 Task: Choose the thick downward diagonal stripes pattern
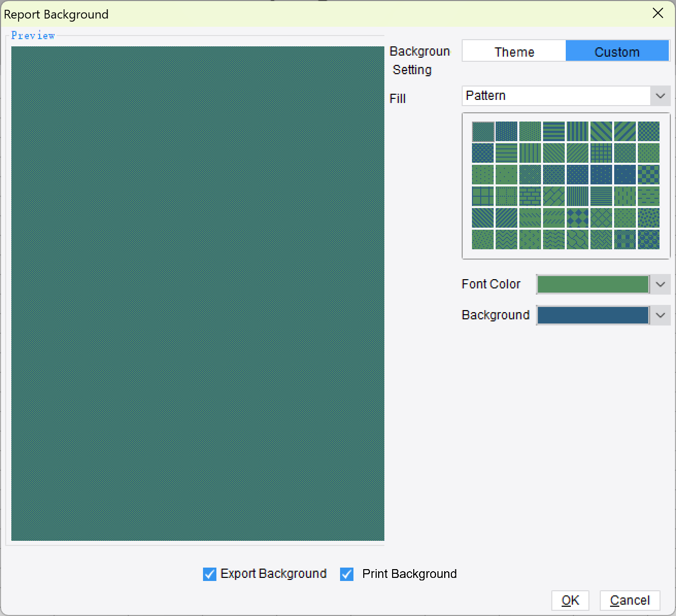coord(601,131)
